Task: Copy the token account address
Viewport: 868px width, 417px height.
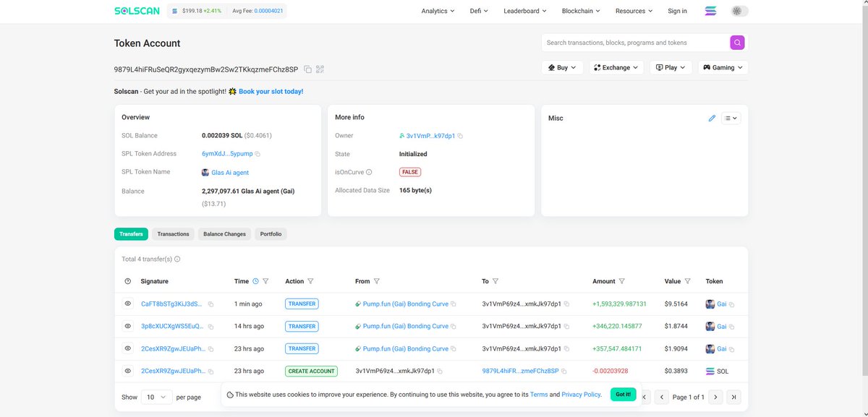Action: point(307,69)
